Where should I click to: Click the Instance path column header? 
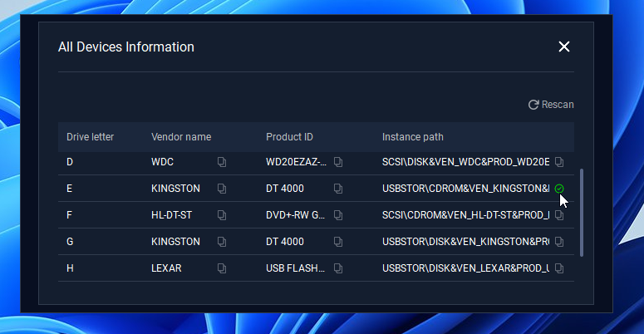click(413, 137)
